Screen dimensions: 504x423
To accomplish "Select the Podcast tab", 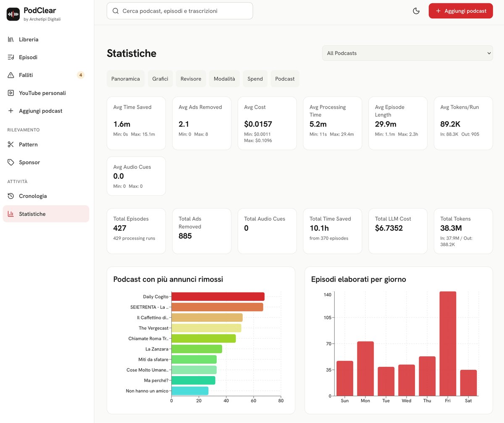I will pyautogui.click(x=285, y=79).
